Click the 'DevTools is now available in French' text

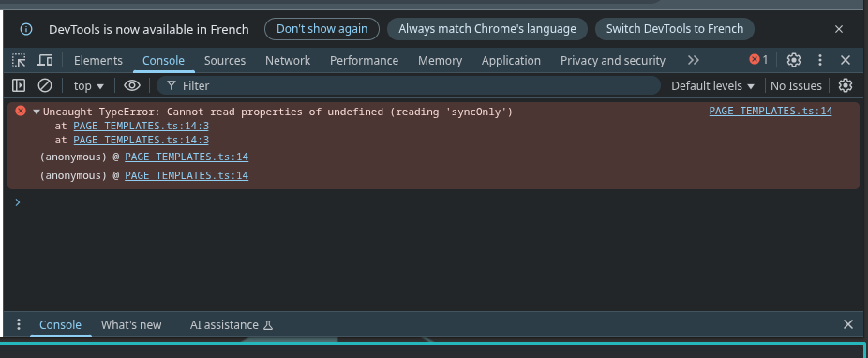click(149, 29)
